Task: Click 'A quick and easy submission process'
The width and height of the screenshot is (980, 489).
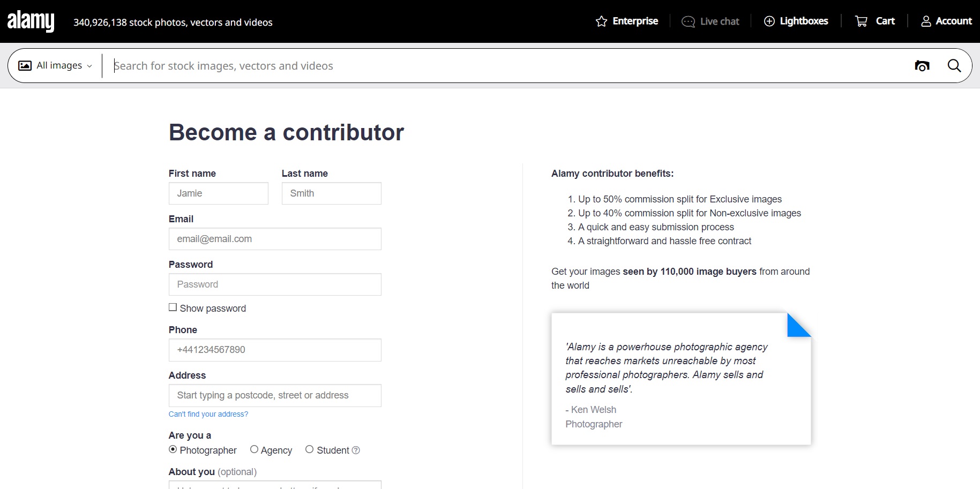Action: pyautogui.click(x=656, y=227)
